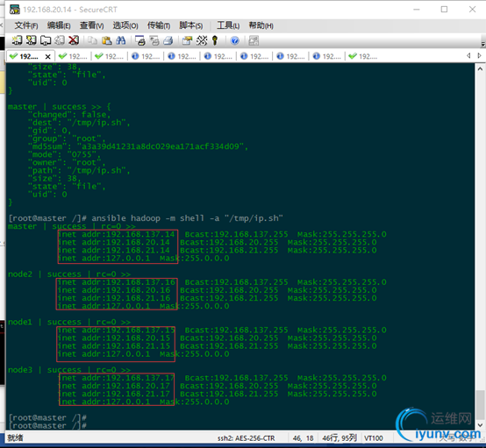Screen dimensions: 486x448
Task: Click the '46, 18' cursor position status
Action: click(303, 438)
